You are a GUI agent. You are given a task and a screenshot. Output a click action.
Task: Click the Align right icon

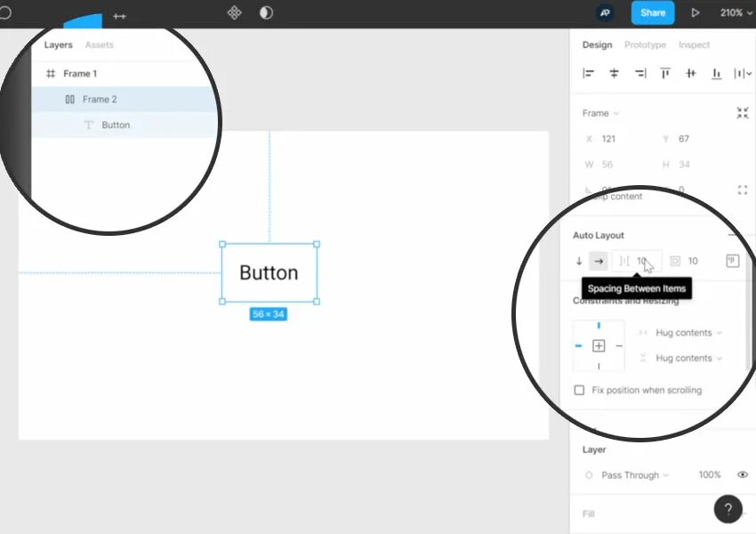pos(639,73)
